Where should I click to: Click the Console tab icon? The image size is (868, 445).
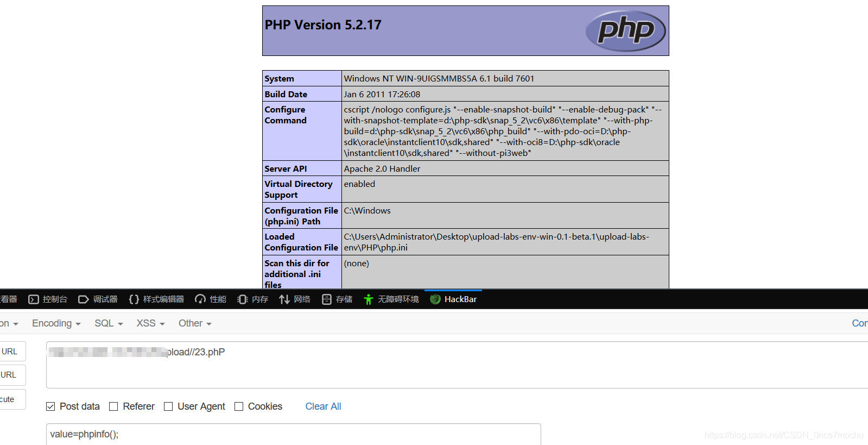pyautogui.click(x=34, y=299)
